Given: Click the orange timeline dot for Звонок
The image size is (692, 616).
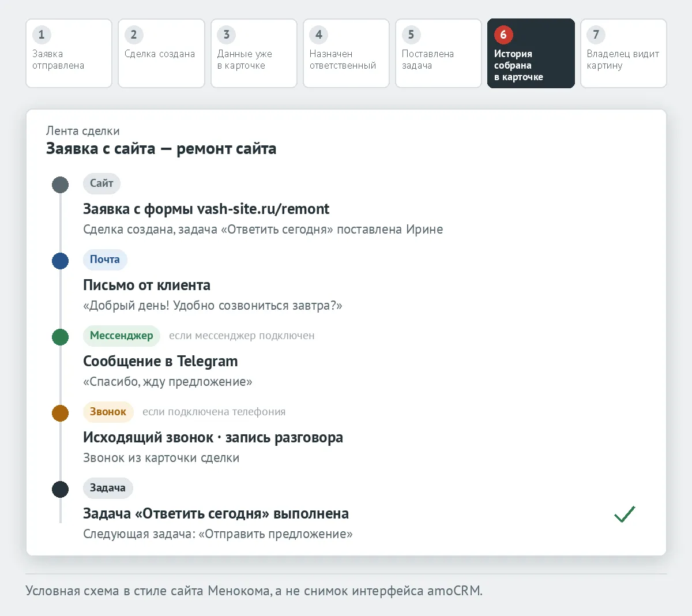Looking at the screenshot, I should pyautogui.click(x=60, y=413).
